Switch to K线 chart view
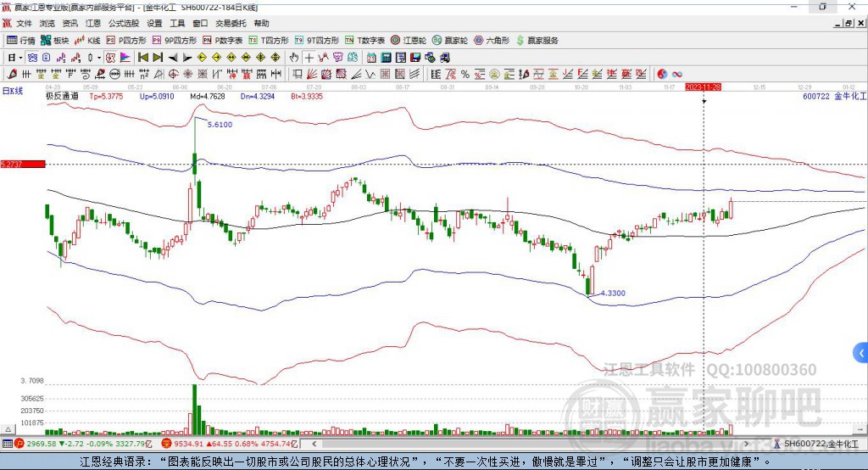 [x=87, y=41]
